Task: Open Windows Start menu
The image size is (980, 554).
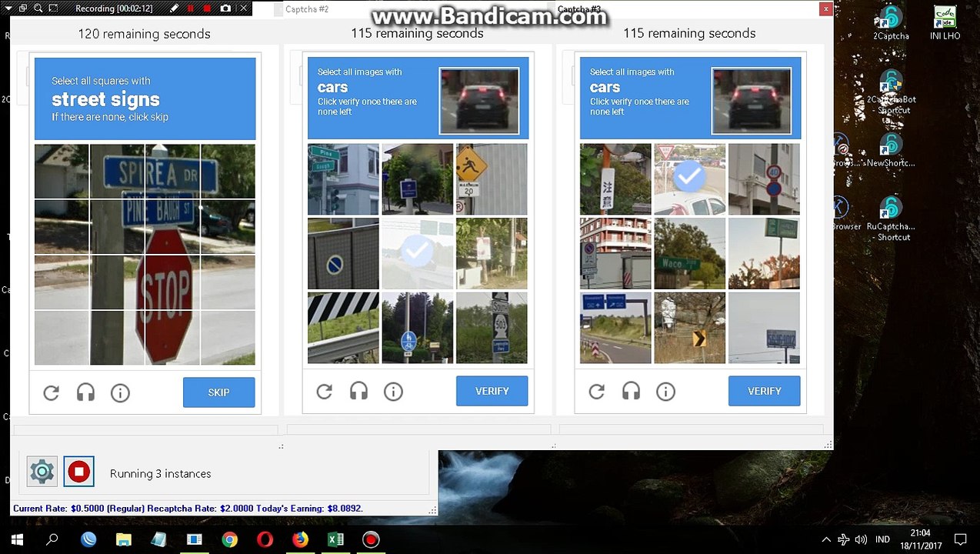Action: coord(17,539)
